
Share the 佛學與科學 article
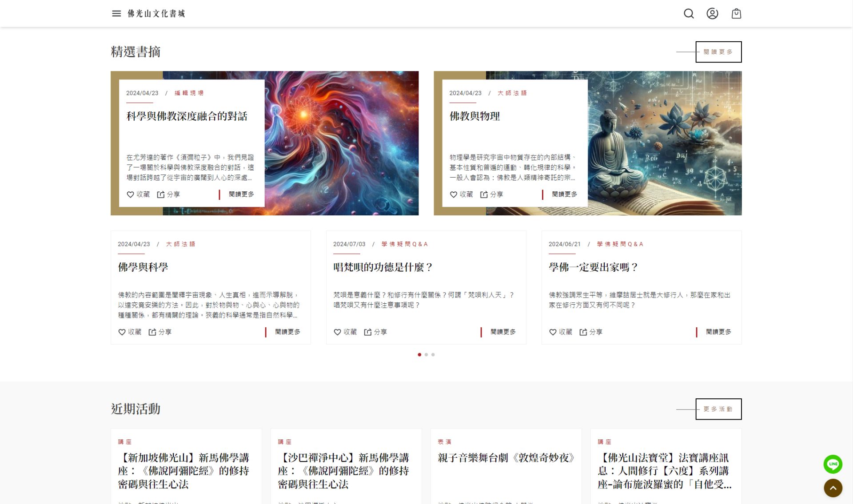click(160, 332)
